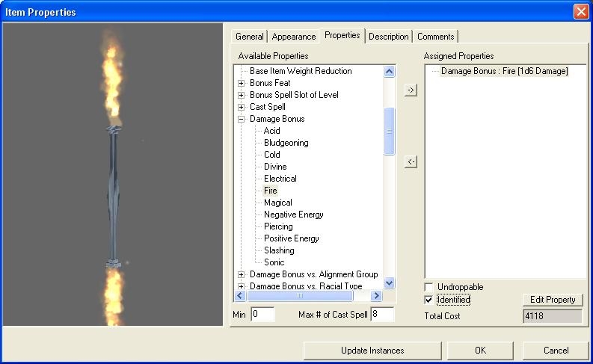Collapse the Damage Bonus tree node
This screenshot has width=593, height=364.
[242, 119]
